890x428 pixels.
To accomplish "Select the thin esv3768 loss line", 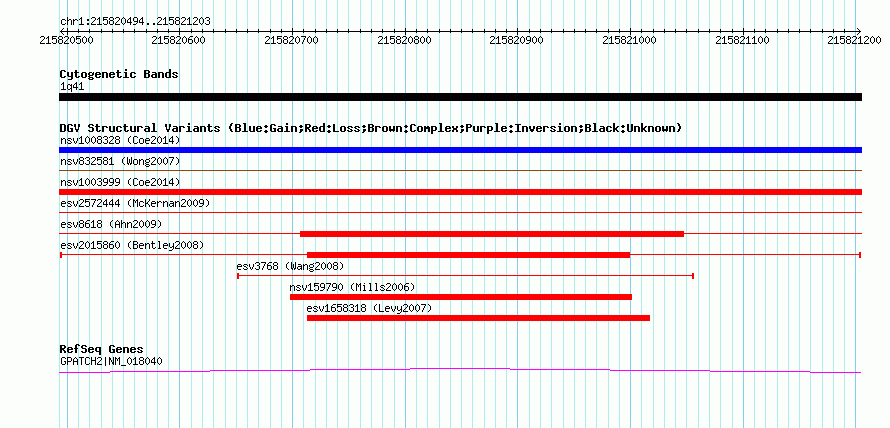I will click(465, 276).
